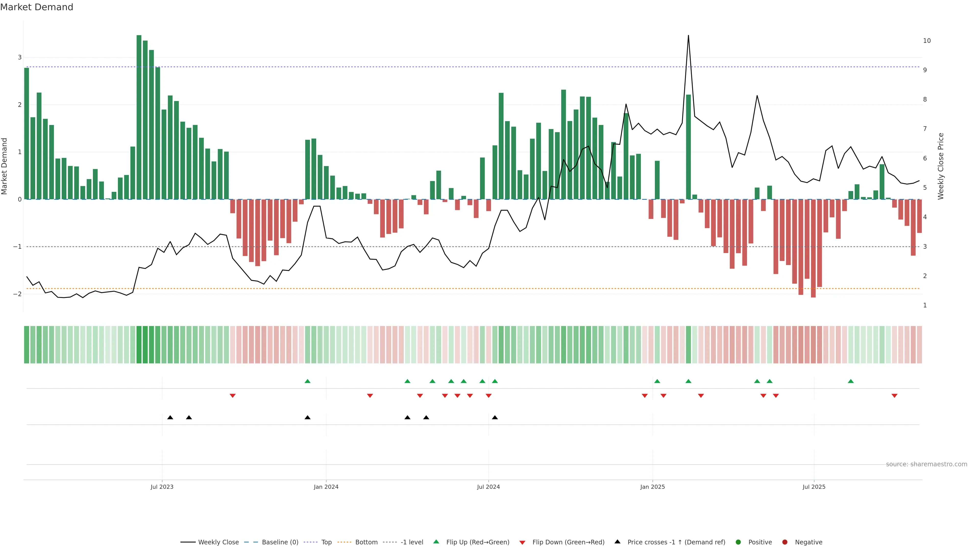Click the first red flip-down marker after Jul 2023
The width and height of the screenshot is (980, 551).
click(232, 396)
